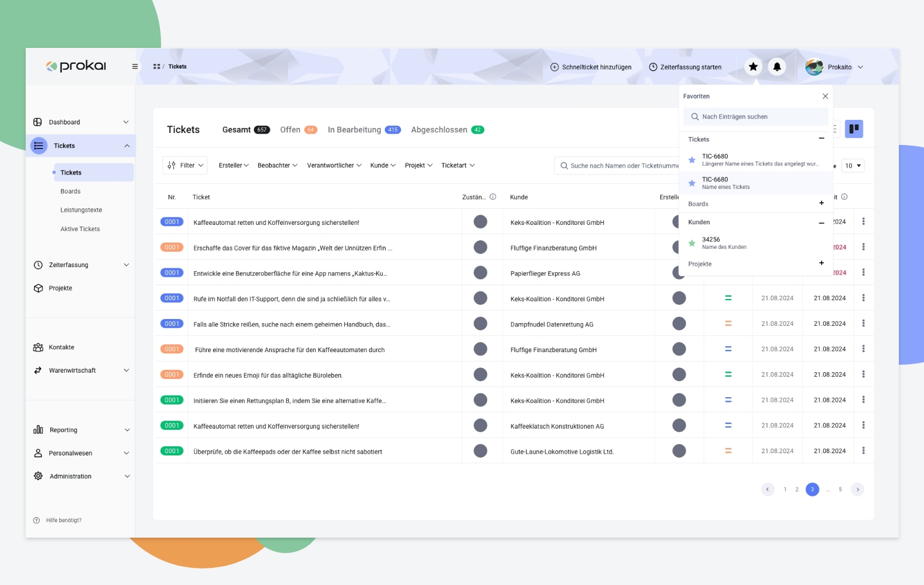Screen dimensions: 924x585
Task: Open the notifications bell icon
Action: click(x=777, y=67)
